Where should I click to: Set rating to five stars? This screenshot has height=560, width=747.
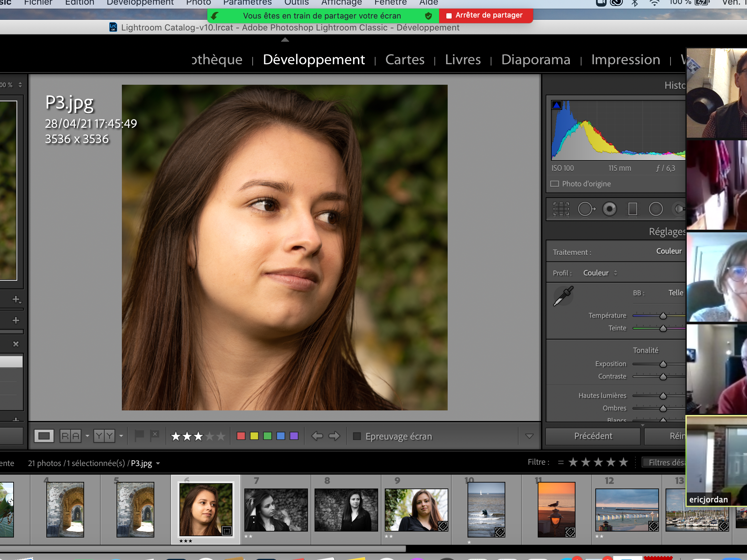point(221,436)
